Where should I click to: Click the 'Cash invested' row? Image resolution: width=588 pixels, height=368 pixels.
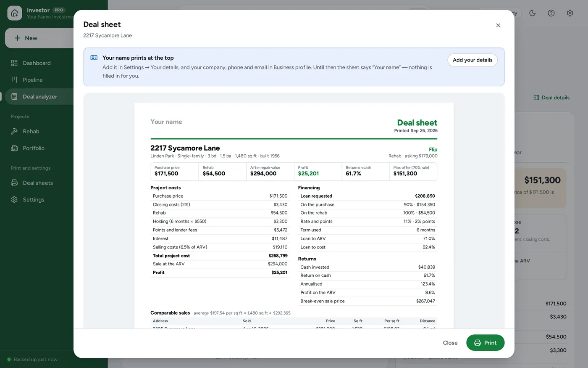[x=367, y=267]
